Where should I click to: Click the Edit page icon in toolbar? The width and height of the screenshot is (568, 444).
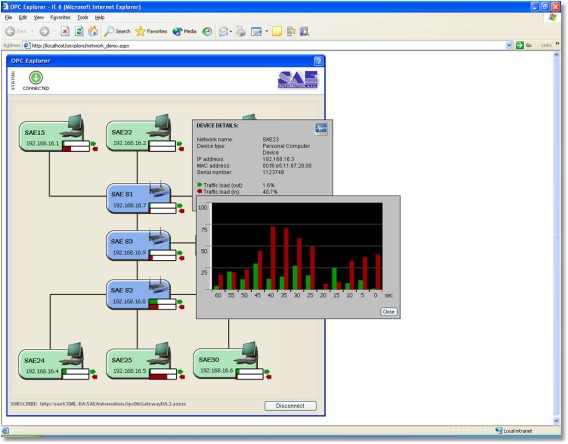click(256, 32)
